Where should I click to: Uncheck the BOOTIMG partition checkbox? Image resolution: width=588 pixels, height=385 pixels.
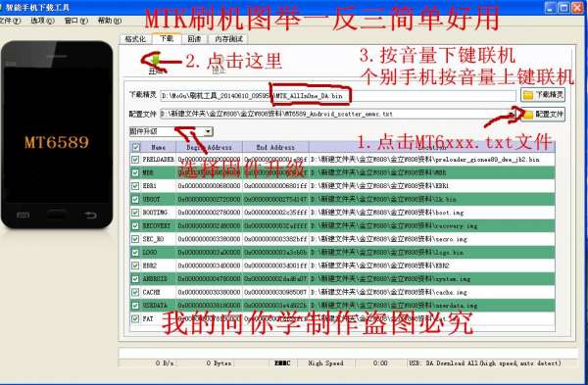pyautogui.click(x=135, y=213)
